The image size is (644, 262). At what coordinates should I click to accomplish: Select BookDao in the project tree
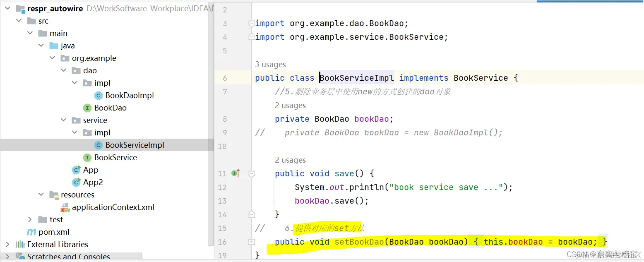(111, 108)
